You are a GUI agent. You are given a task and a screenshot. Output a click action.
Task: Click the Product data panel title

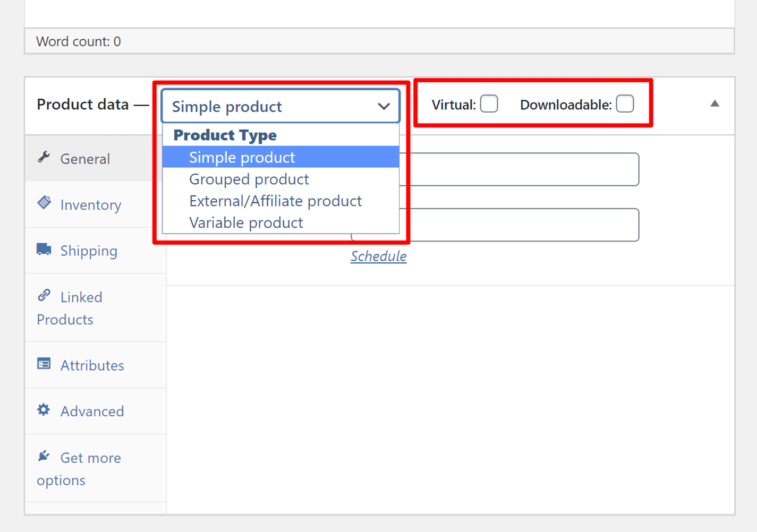(x=83, y=105)
